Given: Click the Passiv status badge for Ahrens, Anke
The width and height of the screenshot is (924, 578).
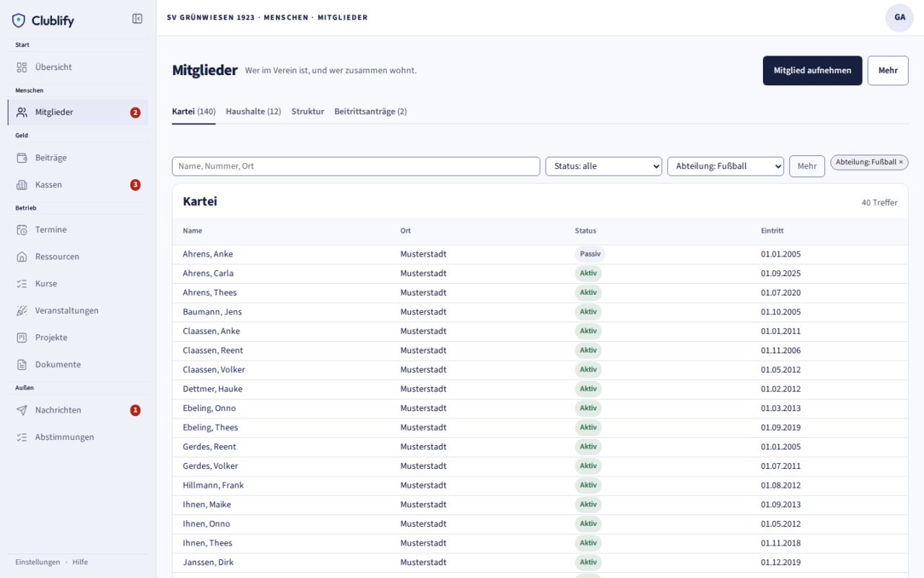Looking at the screenshot, I should click(590, 254).
